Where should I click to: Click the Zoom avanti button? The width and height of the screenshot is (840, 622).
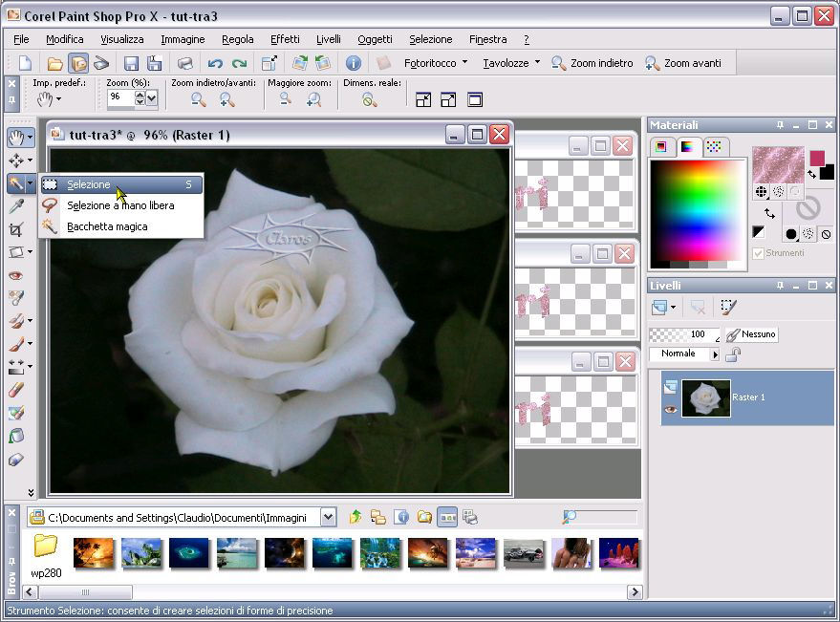click(x=683, y=63)
